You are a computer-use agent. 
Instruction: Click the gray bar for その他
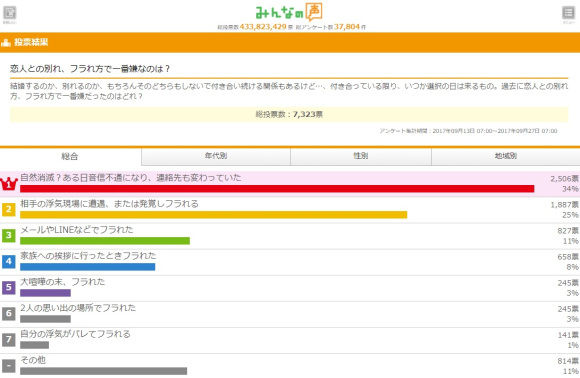104,371
